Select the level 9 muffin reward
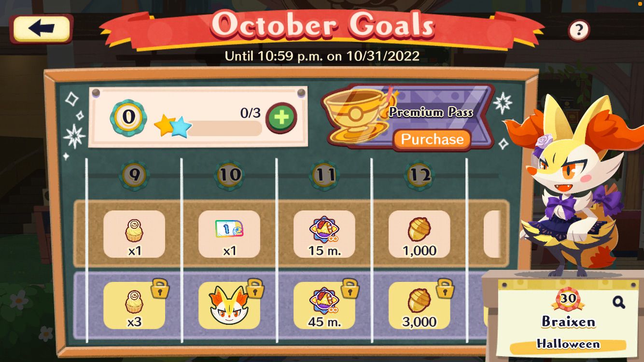644x362 pixels. (x=134, y=234)
